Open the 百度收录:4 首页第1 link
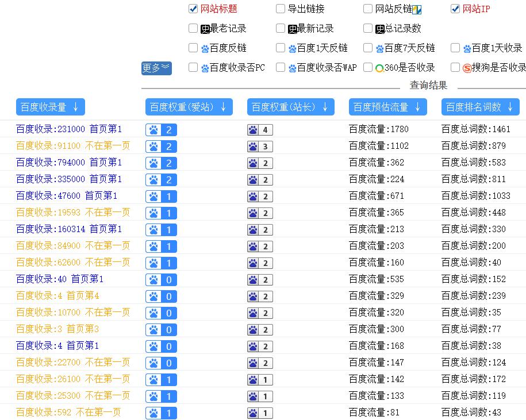Viewport: 526px width, 420px height. (x=57, y=345)
